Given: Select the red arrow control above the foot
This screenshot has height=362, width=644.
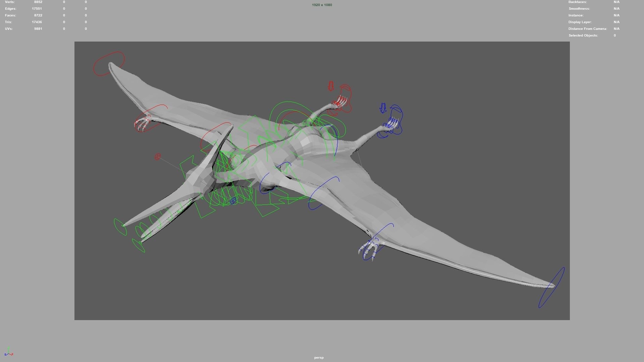Looking at the screenshot, I should [331, 86].
